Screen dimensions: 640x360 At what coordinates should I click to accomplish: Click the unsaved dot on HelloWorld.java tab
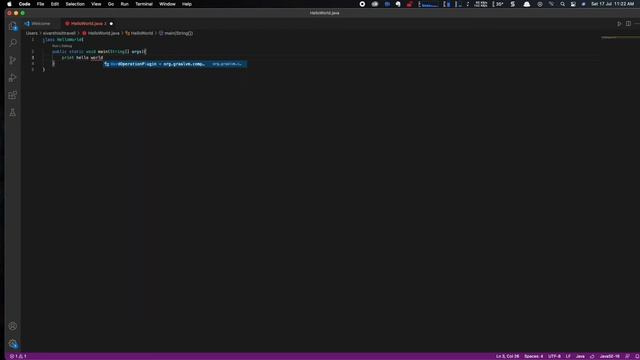[111, 24]
